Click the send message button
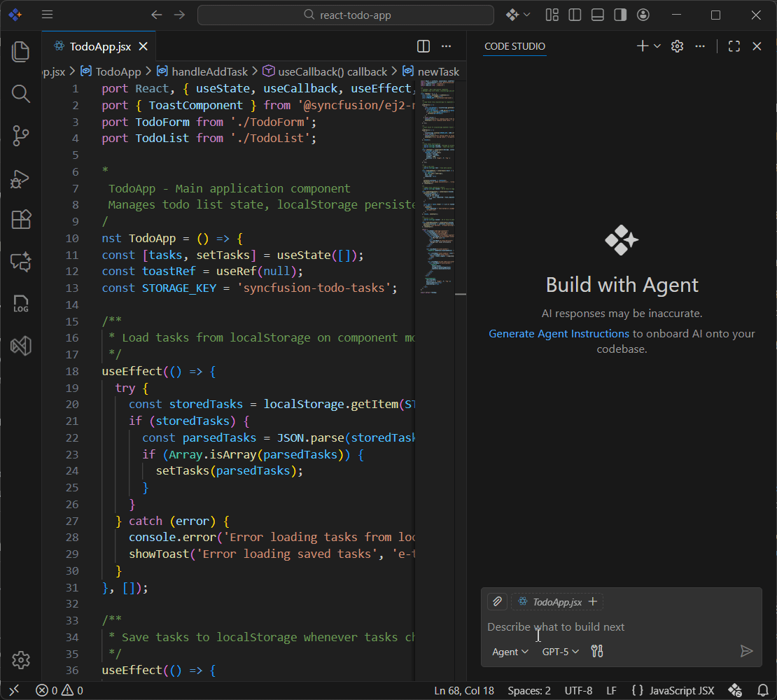Image resolution: width=777 pixels, height=700 pixels. click(x=746, y=651)
